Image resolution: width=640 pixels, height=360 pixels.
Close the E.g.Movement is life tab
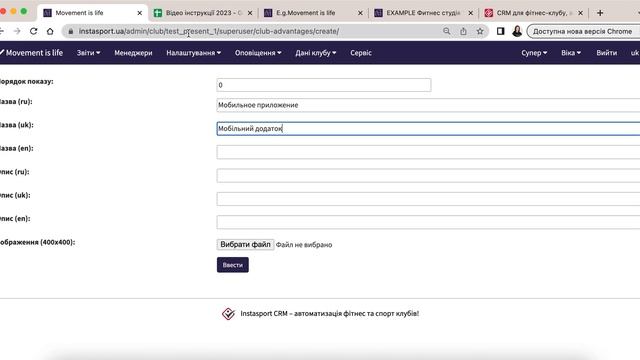[x=360, y=13]
